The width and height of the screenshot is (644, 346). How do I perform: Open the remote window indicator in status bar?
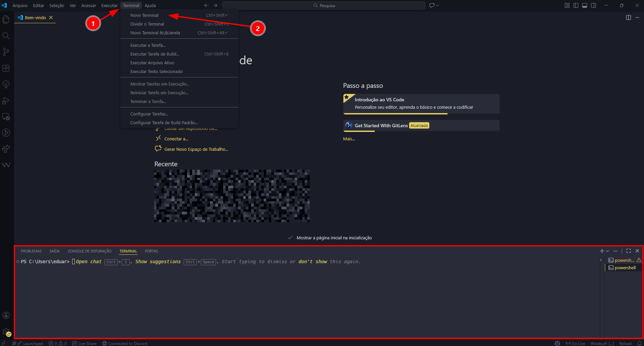(x=3, y=343)
